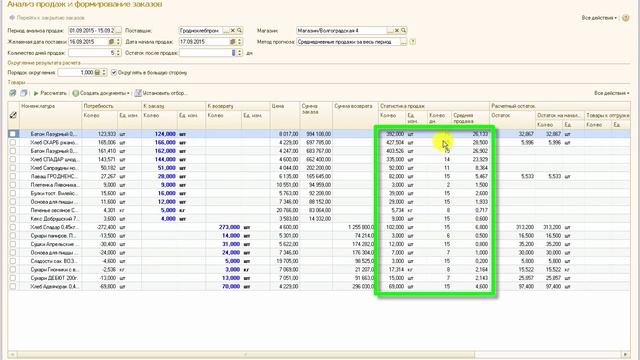Click the Установить отбор button
The height and width of the screenshot is (360, 640).
coord(161,93)
